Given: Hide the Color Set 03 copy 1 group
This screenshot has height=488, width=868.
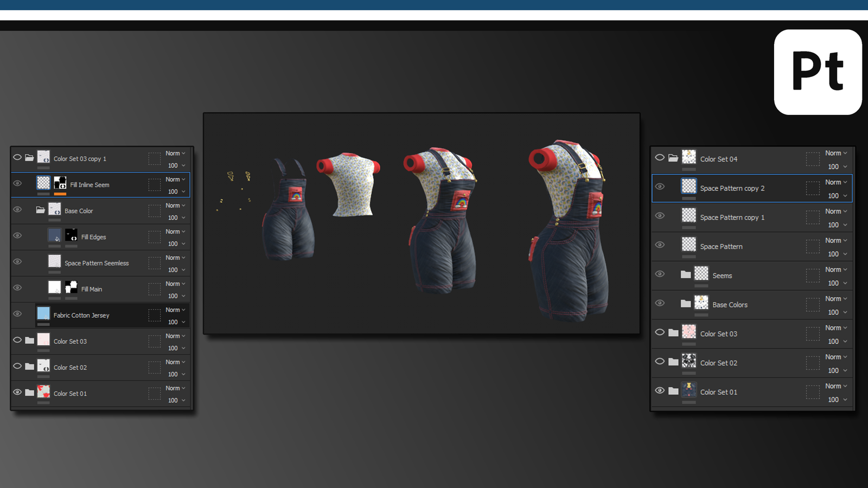Looking at the screenshot, I should pyautogui.click(x=17, y=157).
